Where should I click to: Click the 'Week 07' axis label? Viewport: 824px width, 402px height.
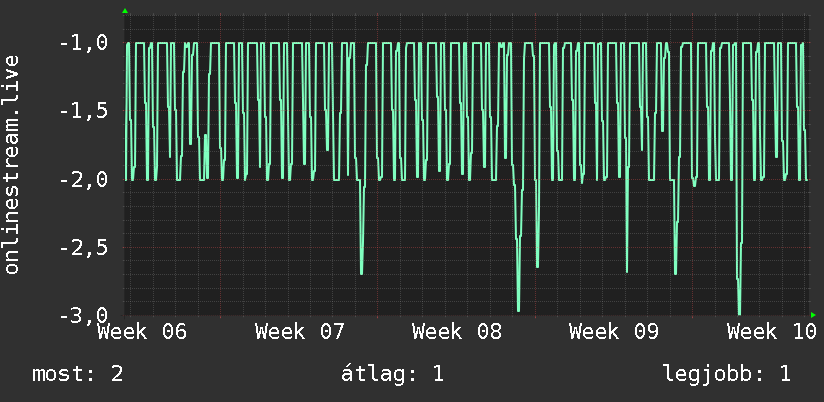coord(299,332)
